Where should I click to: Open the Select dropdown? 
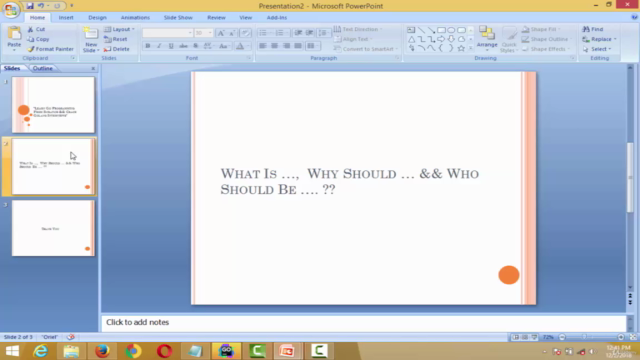pyautogui.click(x=597, y=49)
